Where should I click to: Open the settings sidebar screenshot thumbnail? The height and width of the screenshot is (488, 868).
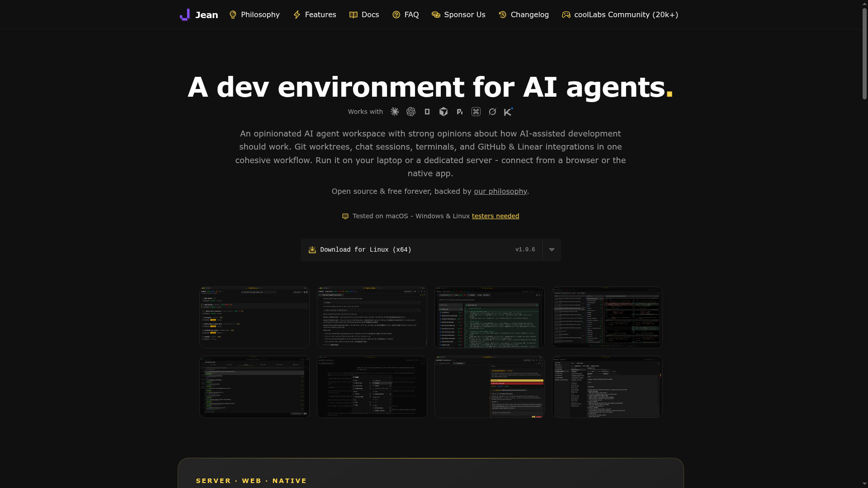[x=607, y=387]
